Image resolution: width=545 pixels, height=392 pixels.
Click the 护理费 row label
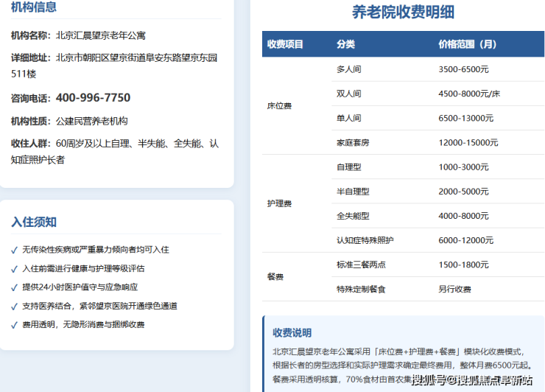pos(279,203)
